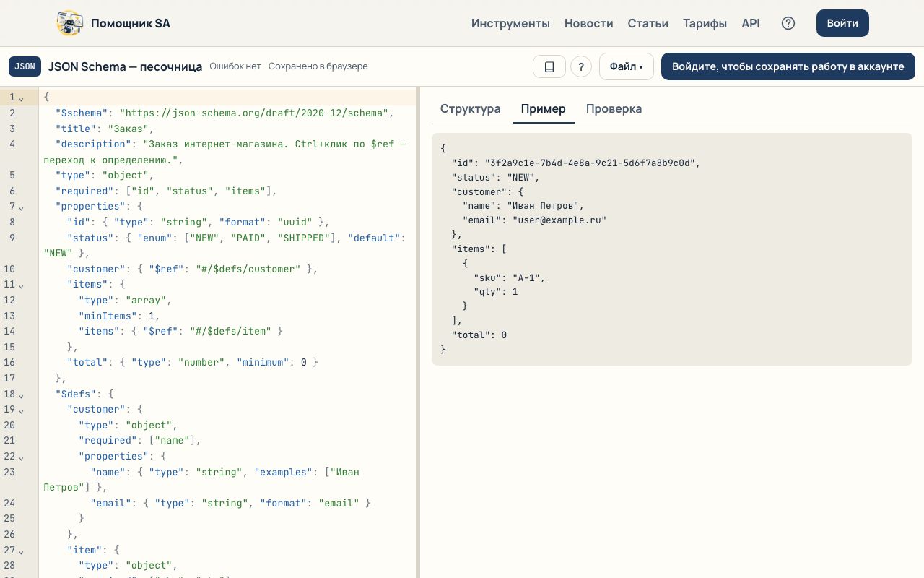The image size is (924, 578).
Task: Go to the Статьи page
Action: 648,23
